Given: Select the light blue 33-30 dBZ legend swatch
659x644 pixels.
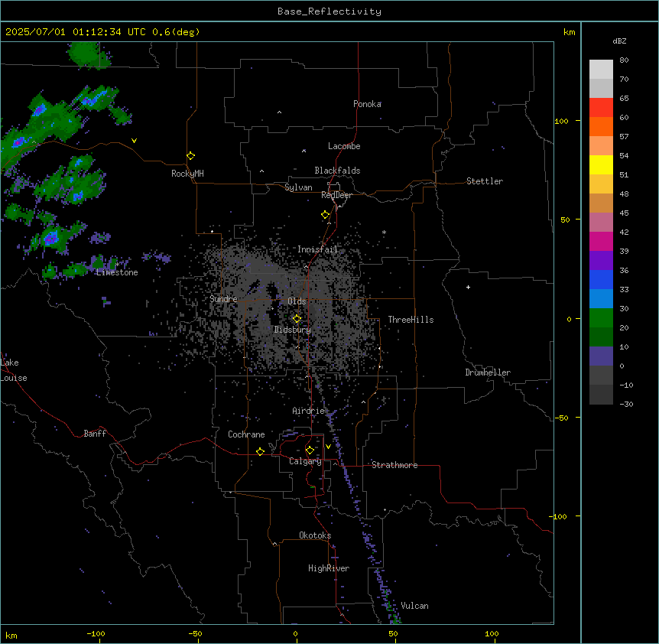Looking at the screenshot, I should click(x=601, y=299).
